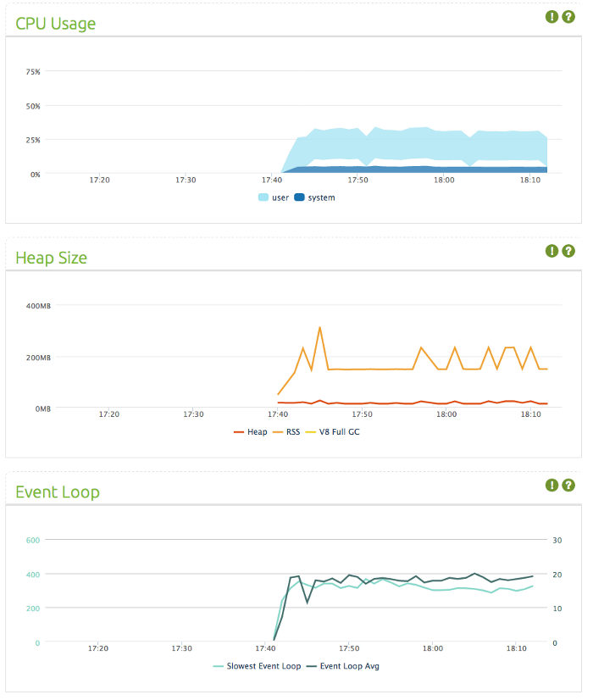Click the Heap Size heading

coord(52,258)
